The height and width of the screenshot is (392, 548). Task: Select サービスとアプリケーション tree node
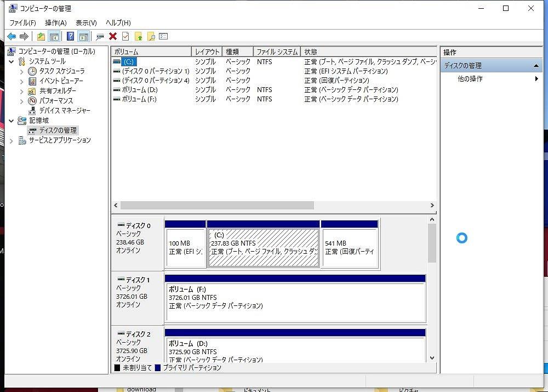tap(60, 140)
